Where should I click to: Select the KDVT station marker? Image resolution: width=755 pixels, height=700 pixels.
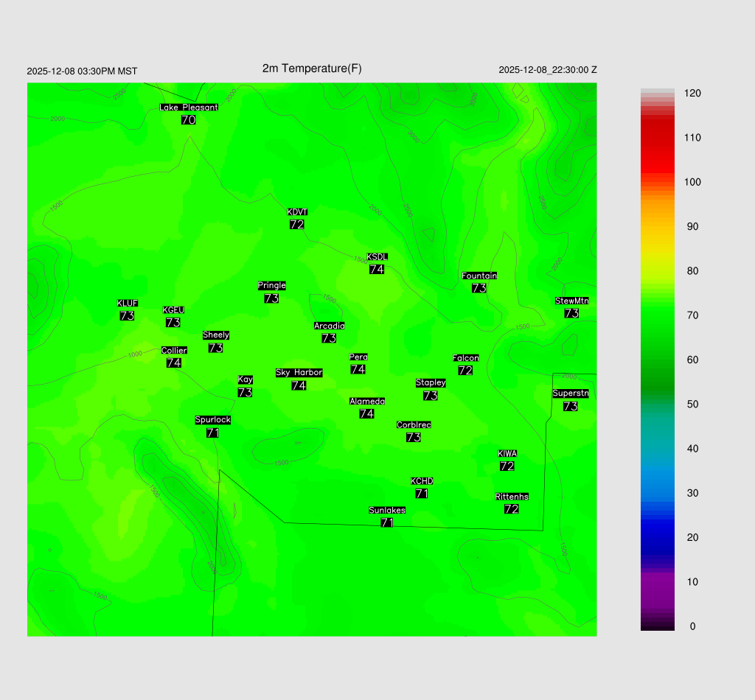click(297, 212)
